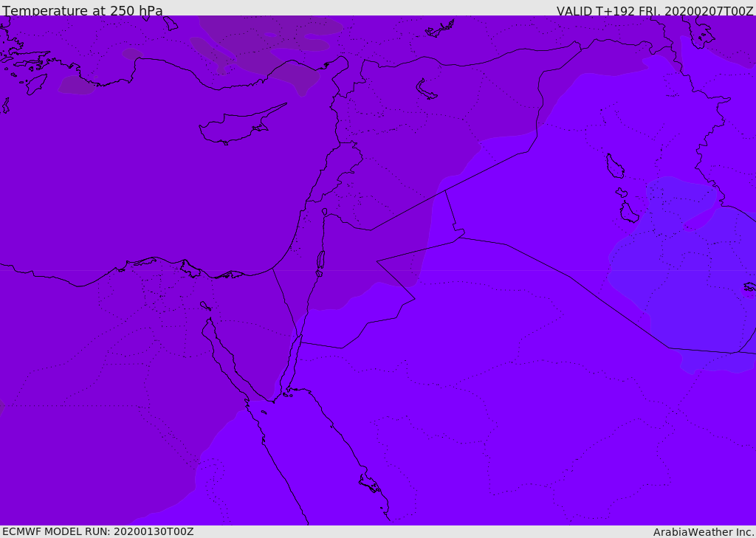756x538 pixels.
Task: Click the 'Temperature at 250 hPa' title
Action: point(82,11)
